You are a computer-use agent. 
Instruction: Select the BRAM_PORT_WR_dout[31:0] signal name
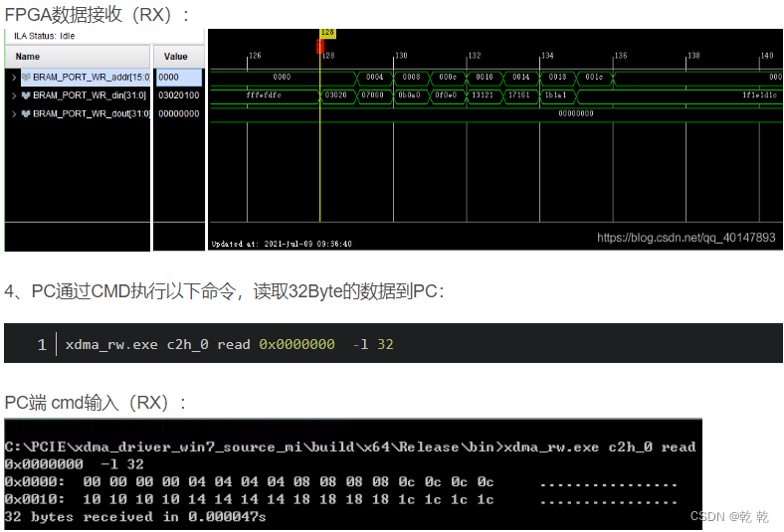pos(91,114)
